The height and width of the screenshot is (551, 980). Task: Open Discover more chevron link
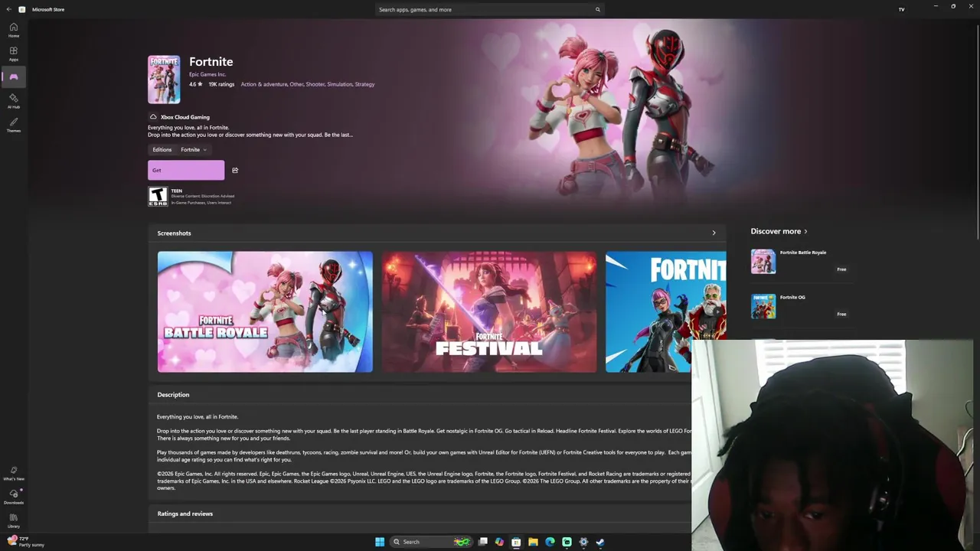pyautogui.click(x=805, y=231)
